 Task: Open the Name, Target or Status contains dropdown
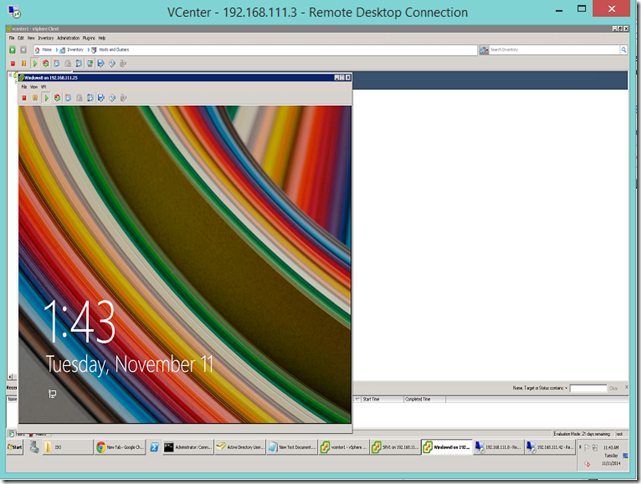540,388
